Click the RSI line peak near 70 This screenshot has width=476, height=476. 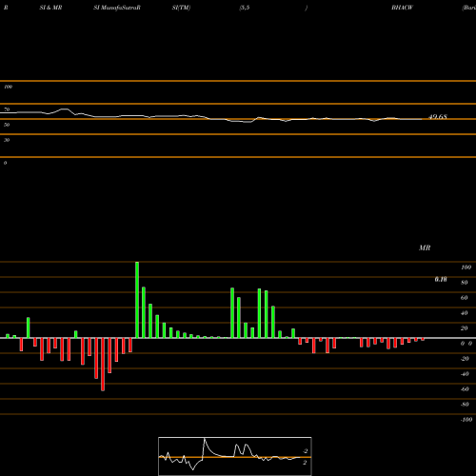(65, 109)
